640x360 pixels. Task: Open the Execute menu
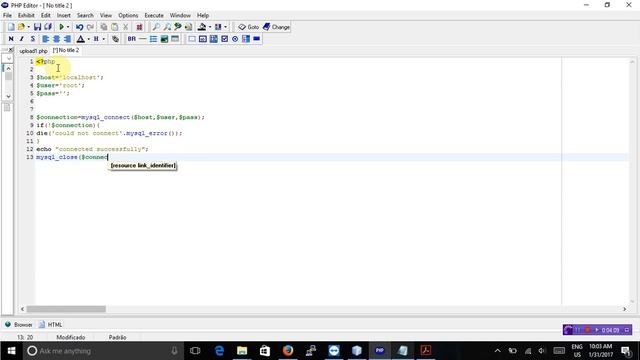154,16
